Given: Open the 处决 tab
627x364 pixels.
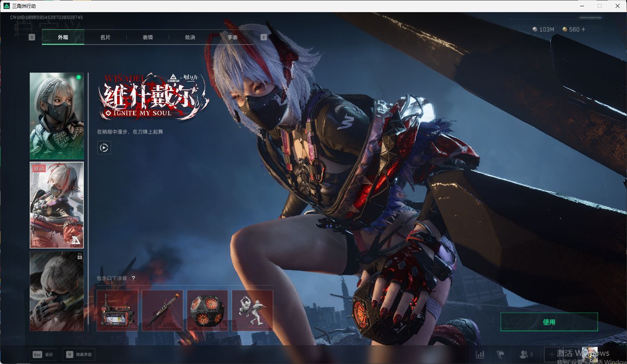Looking at the screenshot, I should point(190,37).
